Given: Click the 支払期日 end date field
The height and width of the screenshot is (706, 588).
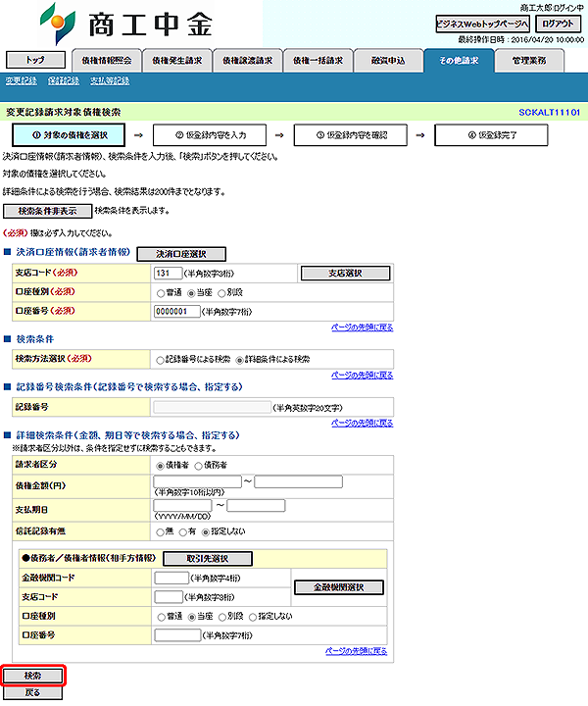Looking at the screenshot, I should 256,506.
